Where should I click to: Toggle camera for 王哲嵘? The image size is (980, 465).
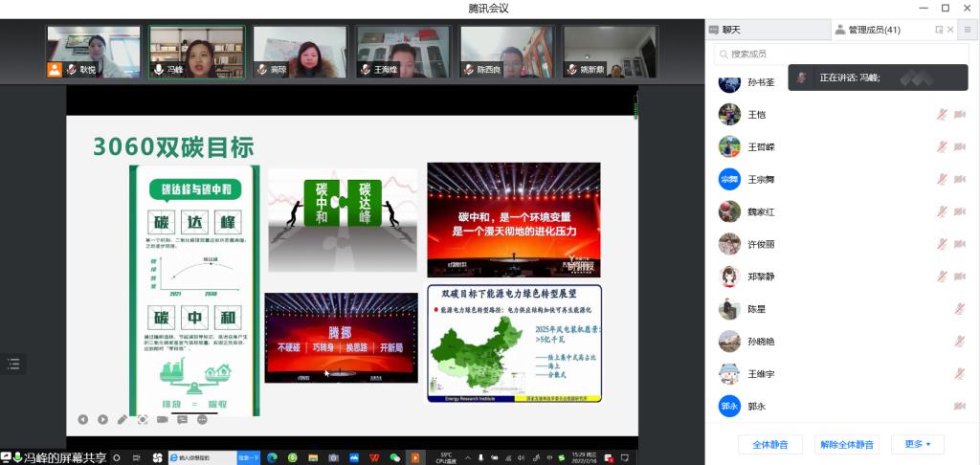[x=960, y=146]
